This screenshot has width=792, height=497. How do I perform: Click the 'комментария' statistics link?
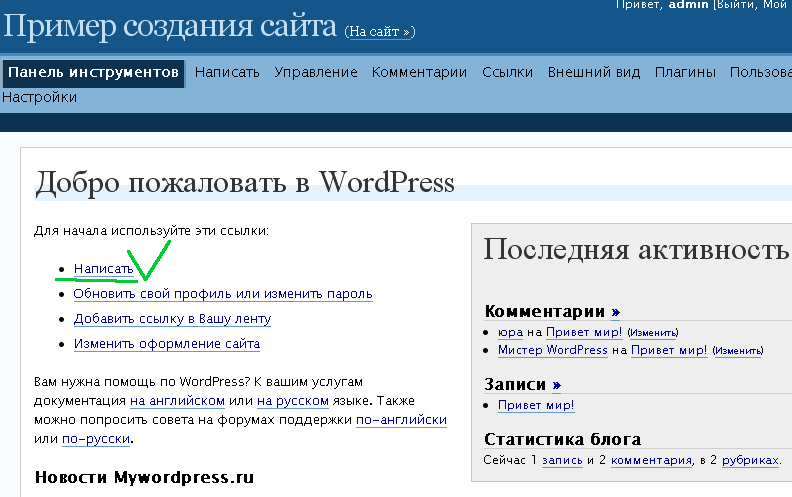pos(652,460)
